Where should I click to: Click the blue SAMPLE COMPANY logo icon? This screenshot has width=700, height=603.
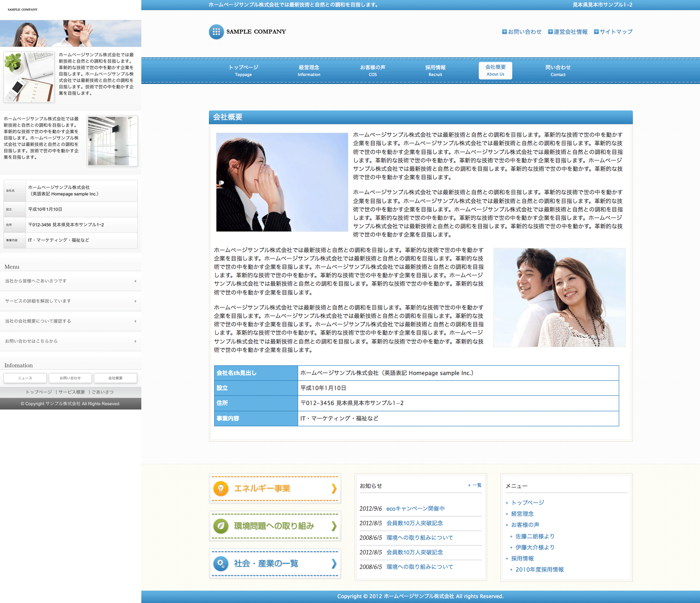pyautogui.click(x=216, y=32)
